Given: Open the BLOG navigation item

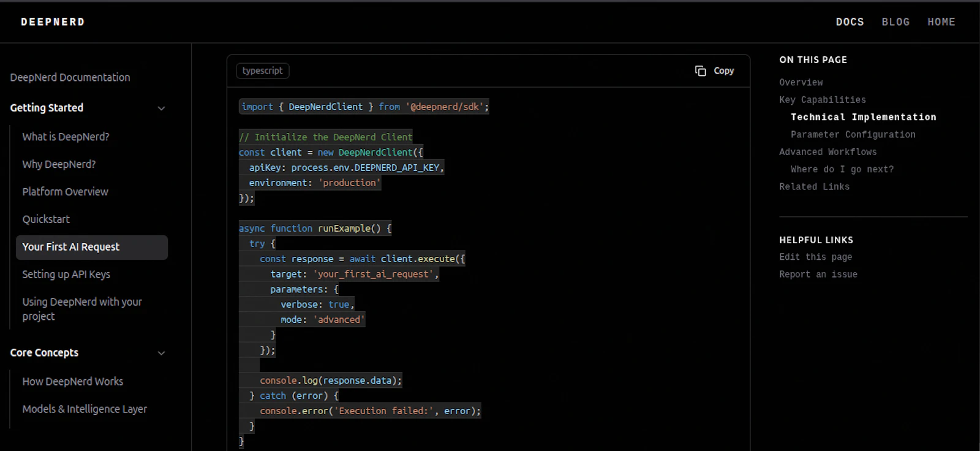Looking at the screenshot, I should coord(895,22).
